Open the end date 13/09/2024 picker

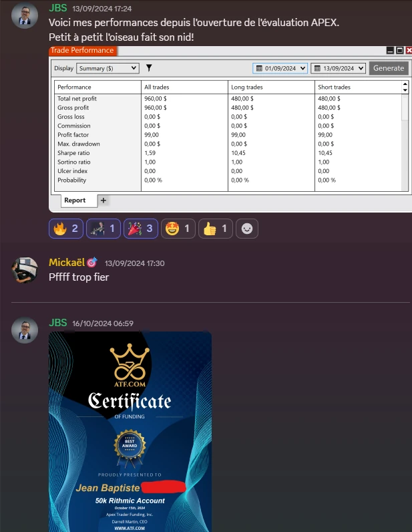click(338, 68)
